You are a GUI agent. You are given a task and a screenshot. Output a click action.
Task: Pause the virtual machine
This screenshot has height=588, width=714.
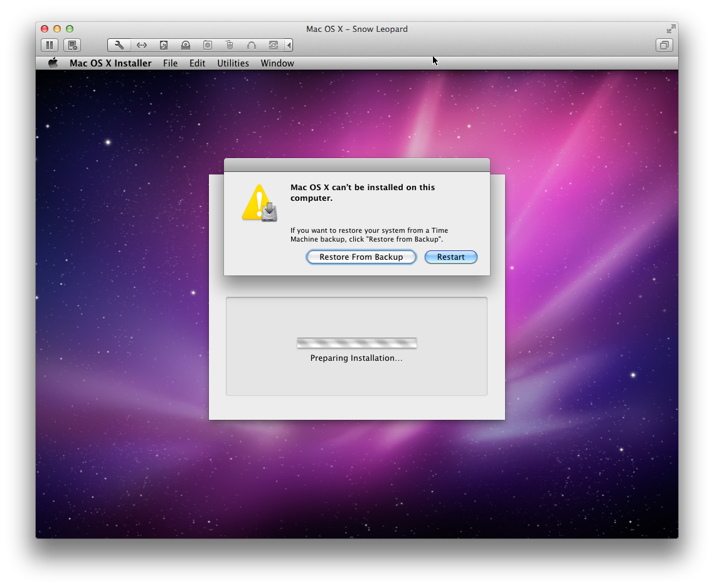50,45
